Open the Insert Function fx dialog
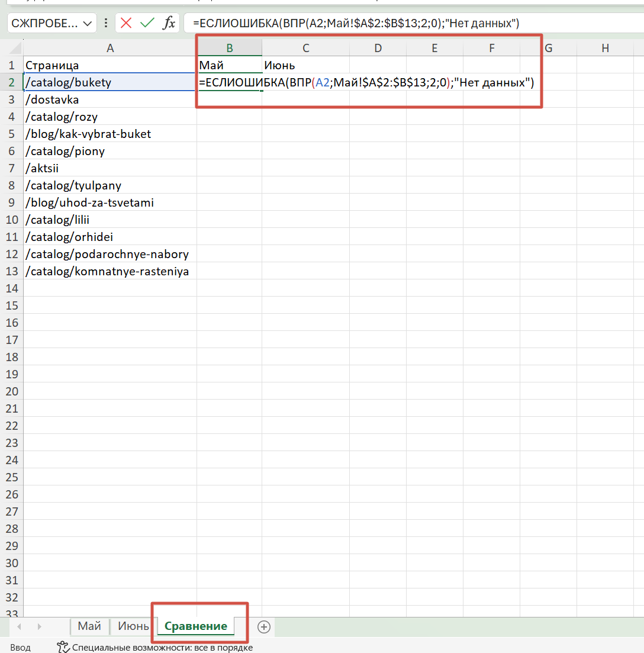This screenshot has width=644, height=653. point(169,23)
